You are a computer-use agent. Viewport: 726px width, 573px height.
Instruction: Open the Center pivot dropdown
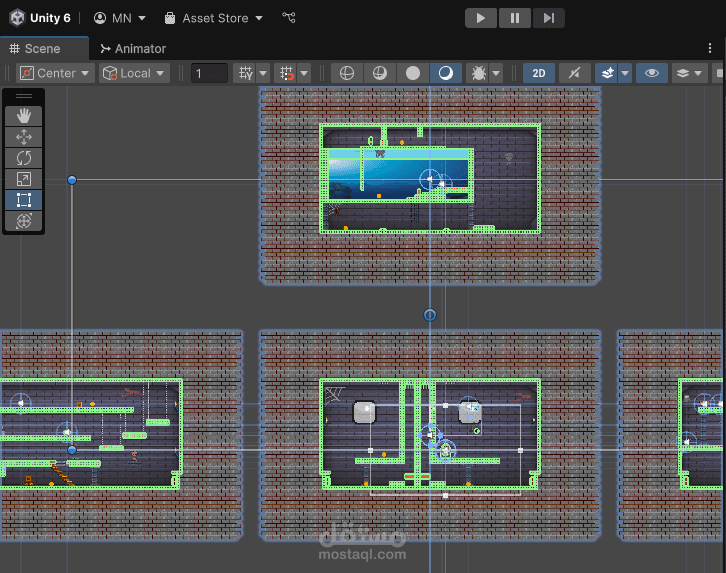pos(55,73)
